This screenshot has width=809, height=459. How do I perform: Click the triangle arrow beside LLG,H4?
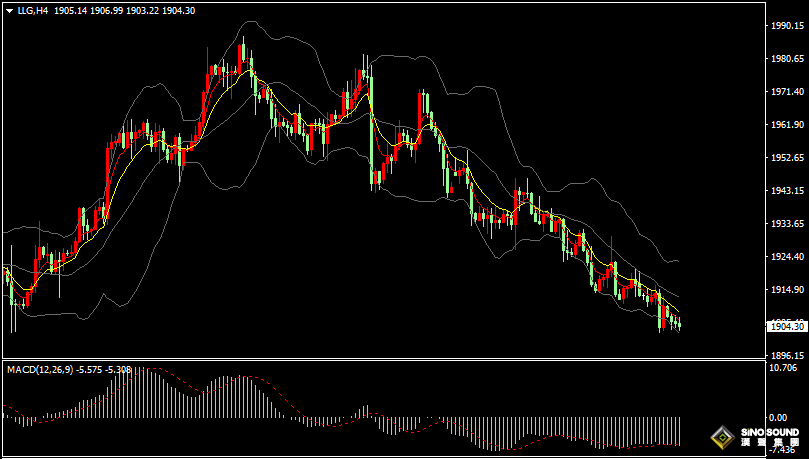pos(8,10)
